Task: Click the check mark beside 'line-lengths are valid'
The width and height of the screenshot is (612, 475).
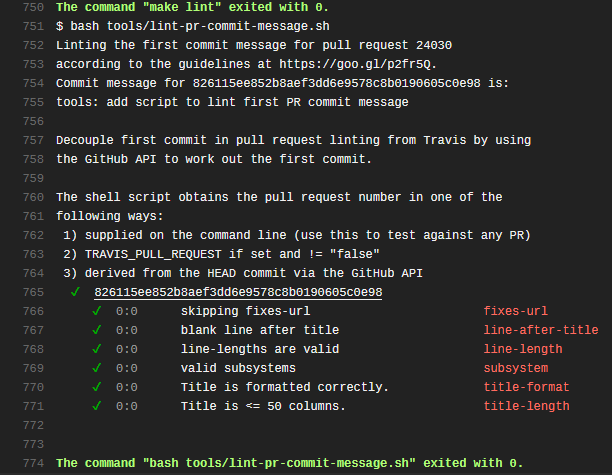Action: pyautogui.click(x=97, y=349)
